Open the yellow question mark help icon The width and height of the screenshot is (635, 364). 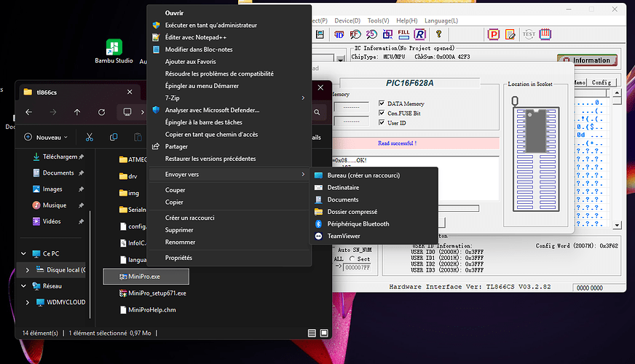(x=438, y=34)
